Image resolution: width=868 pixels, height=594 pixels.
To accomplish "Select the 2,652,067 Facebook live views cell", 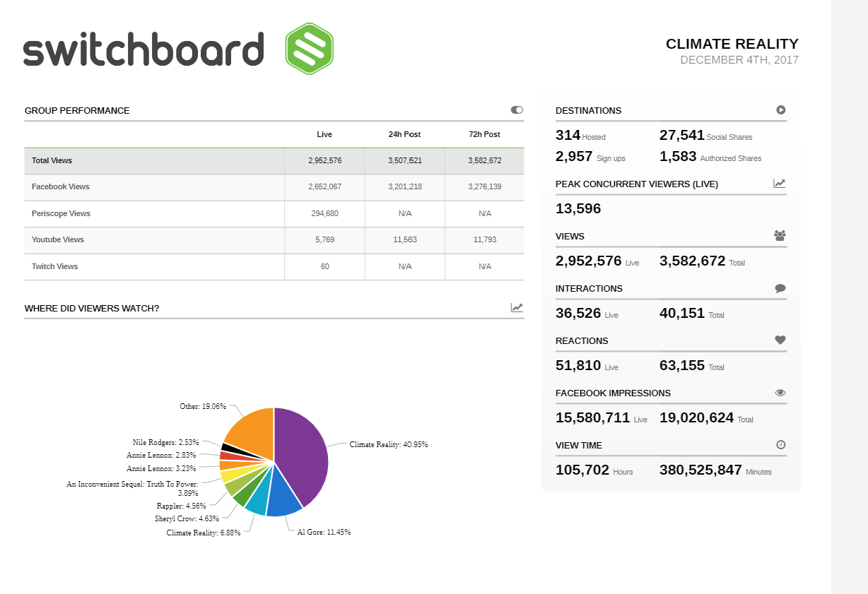I will (325, 186).
